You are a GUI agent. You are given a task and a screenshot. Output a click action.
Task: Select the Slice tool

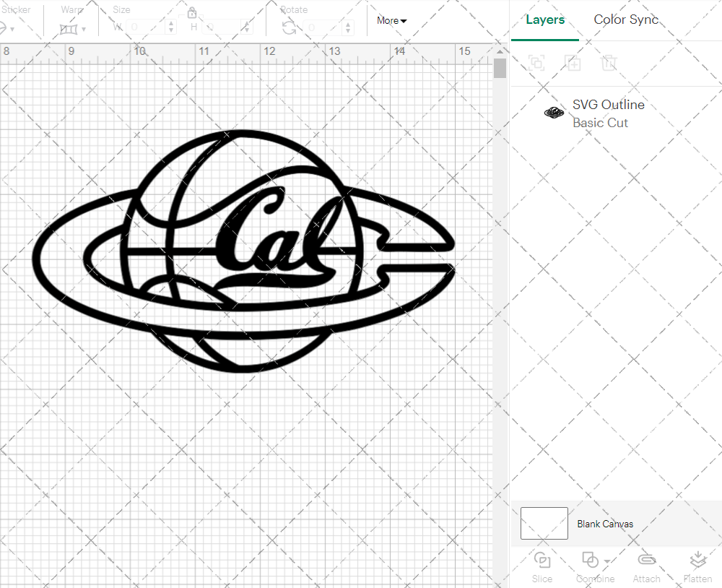pos(542,566)
